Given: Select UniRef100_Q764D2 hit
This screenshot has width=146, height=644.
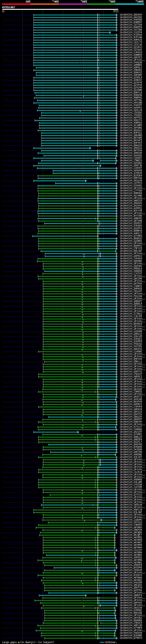Looking at the screenshot, I should [131, 186].
